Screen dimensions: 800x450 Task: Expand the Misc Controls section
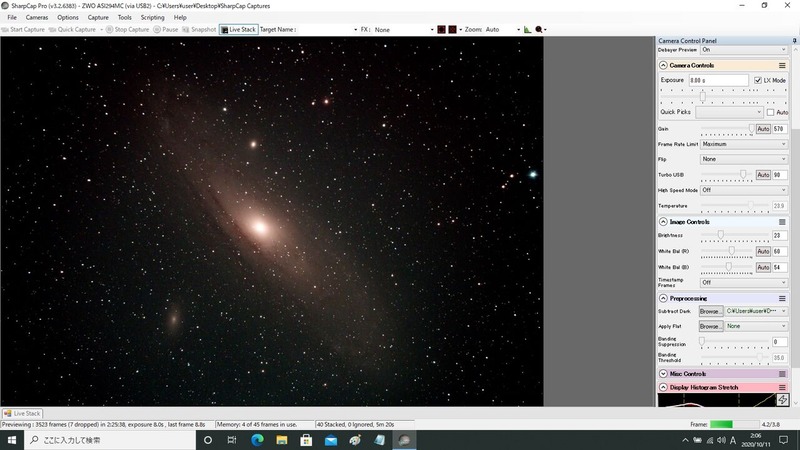(x=663, y=374)
